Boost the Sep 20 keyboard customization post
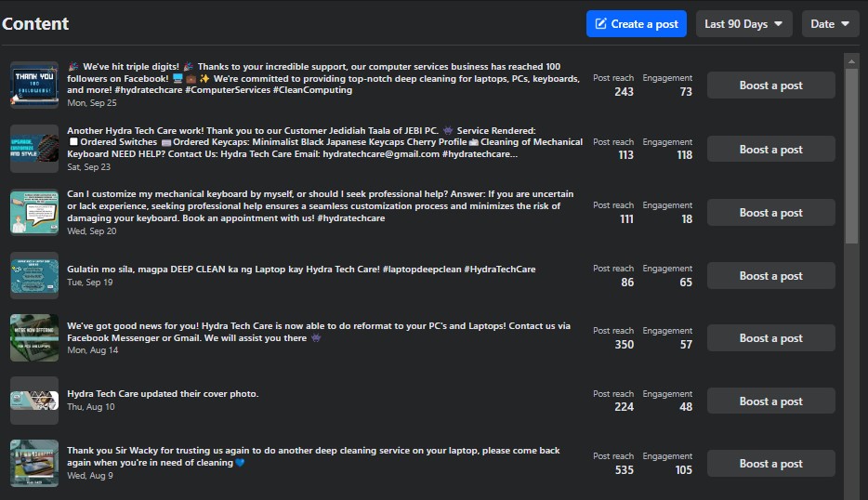The width and height of the screenshot is (868, 500). click(x=770, y=213)
